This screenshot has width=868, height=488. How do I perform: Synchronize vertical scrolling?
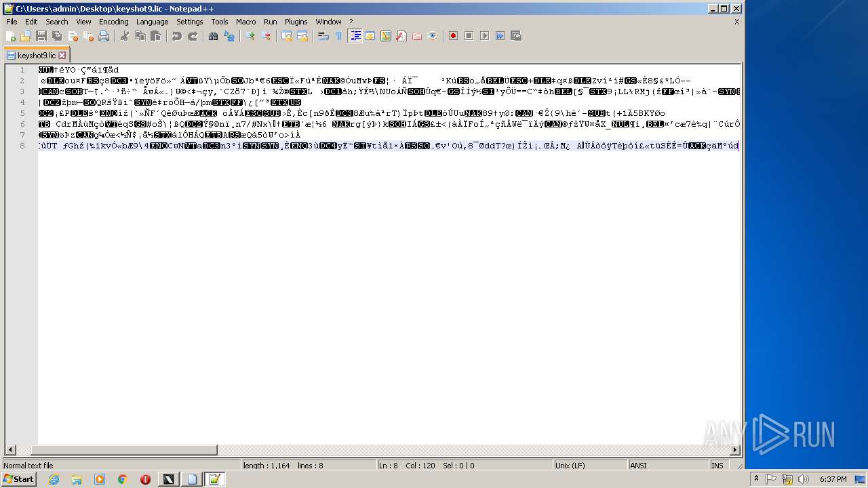click(x=287, y=36)
